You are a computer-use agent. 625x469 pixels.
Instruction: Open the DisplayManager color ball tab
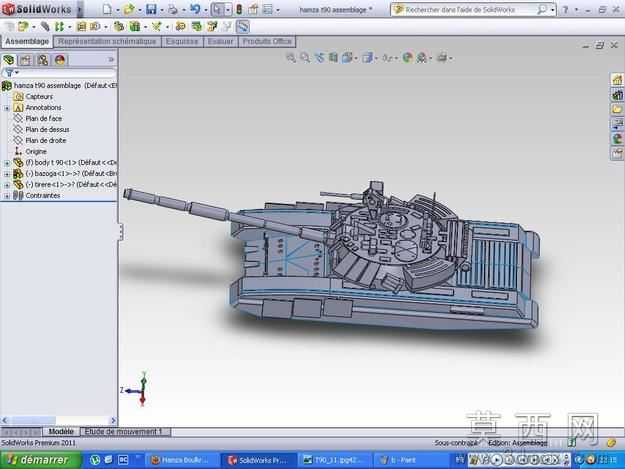tap(60, 60)
